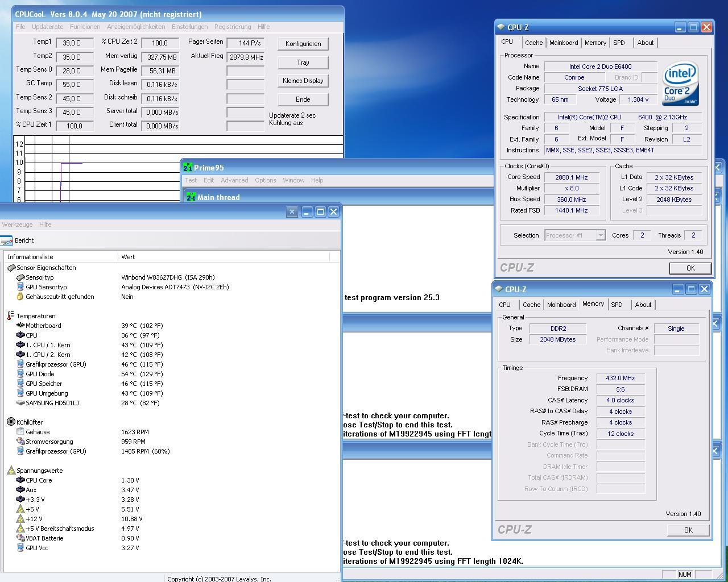Select the Stromversorgung fan icon
Screen dimensions: 728x582
20,442
